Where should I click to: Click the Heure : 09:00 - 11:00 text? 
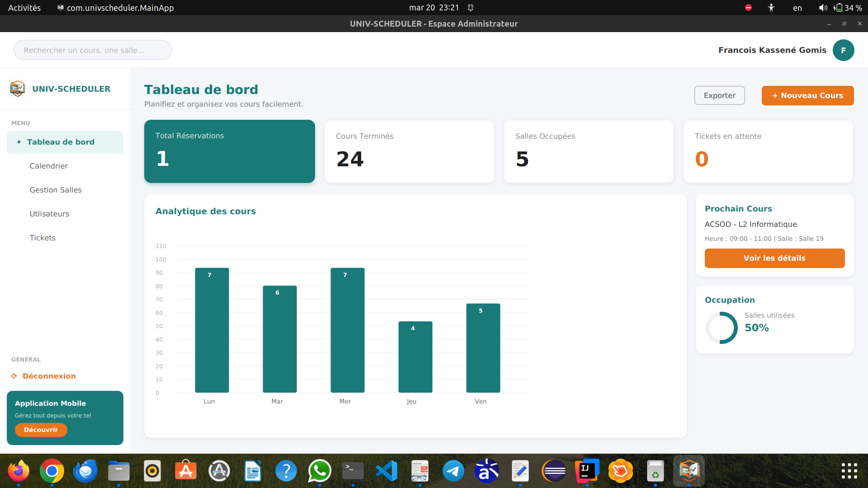[738, 239]
